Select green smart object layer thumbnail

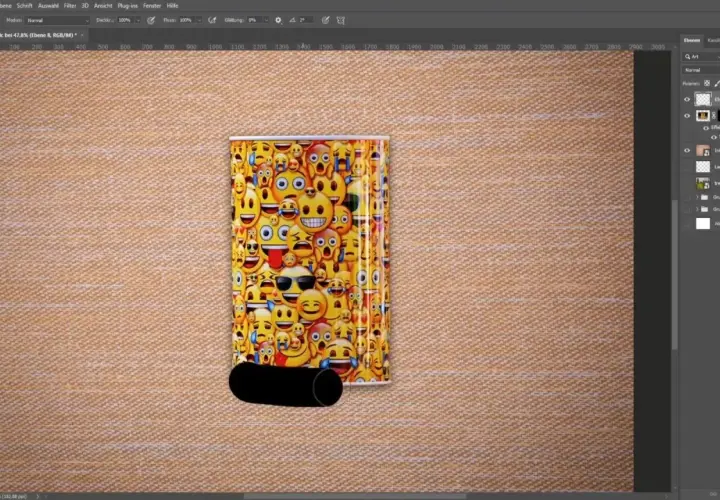click(703, 183)
